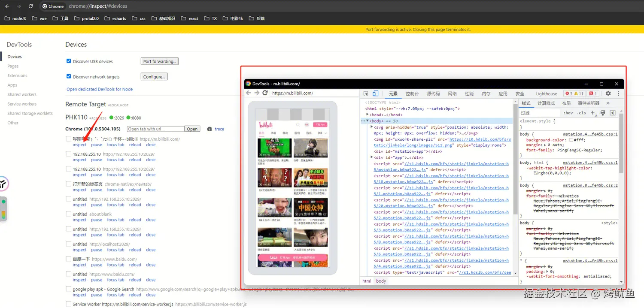This screenshot has width=644, height=308.
Task: Click the DevTools screencast forward arrow
Action: pos(257,93)
